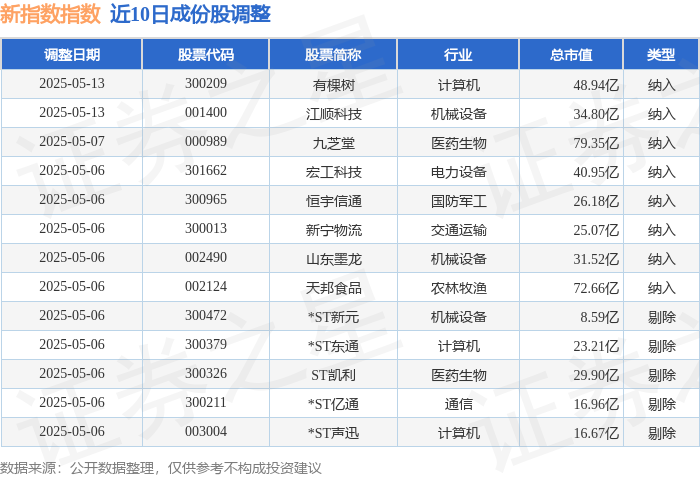Image resolution: width=700 pixels, height=477 pixels.
Task: Click market value 34.80亿
Action: [x=596, y=113]
